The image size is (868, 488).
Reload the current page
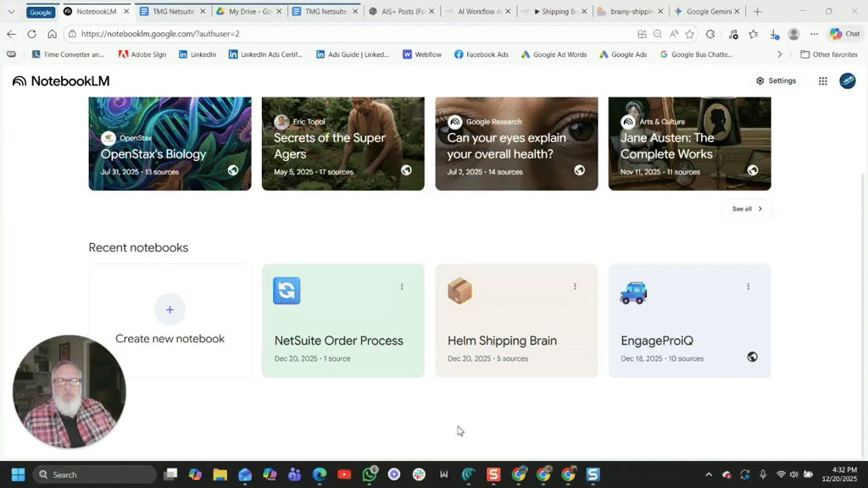click(x=31, y=34)
